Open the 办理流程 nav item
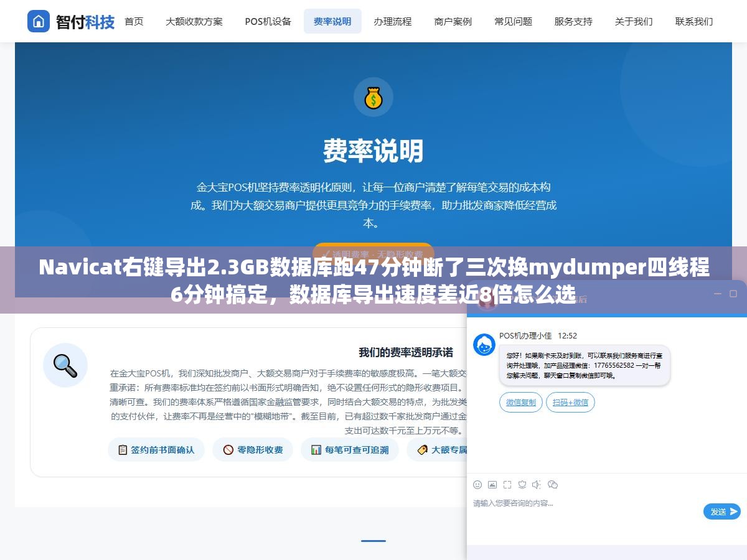Screen dimensions: 747x560 (x=392, y=21)
